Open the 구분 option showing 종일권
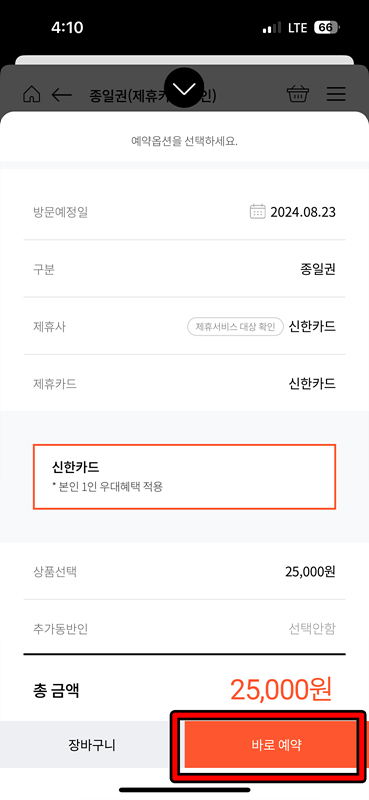This screenshot has width=369, height=800. click(184, 269)
